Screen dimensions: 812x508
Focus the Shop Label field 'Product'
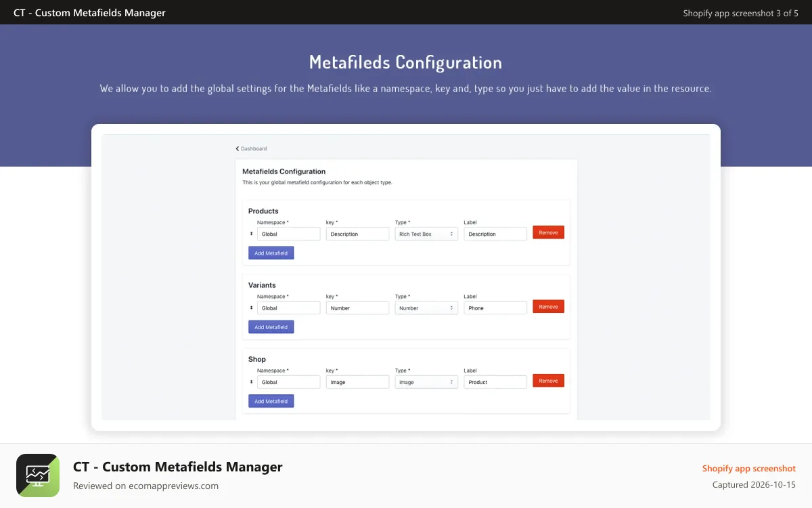(x=495, y=382)
